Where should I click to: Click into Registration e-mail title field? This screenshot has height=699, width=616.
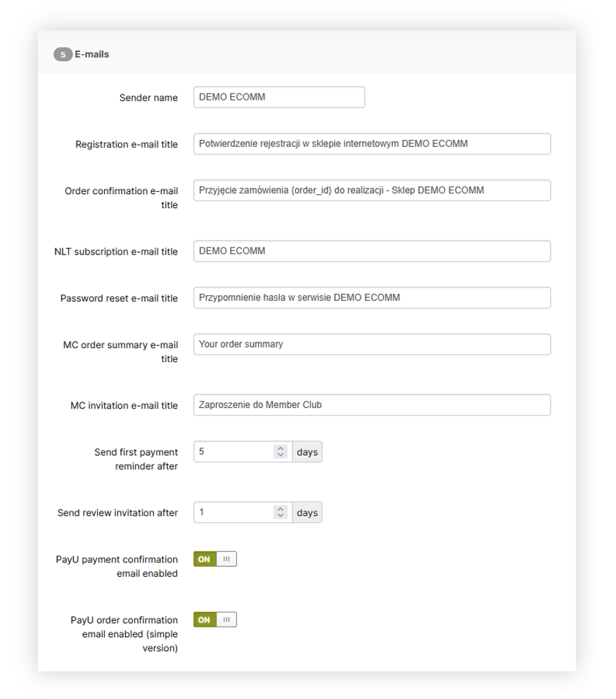(x=371, y=143)
